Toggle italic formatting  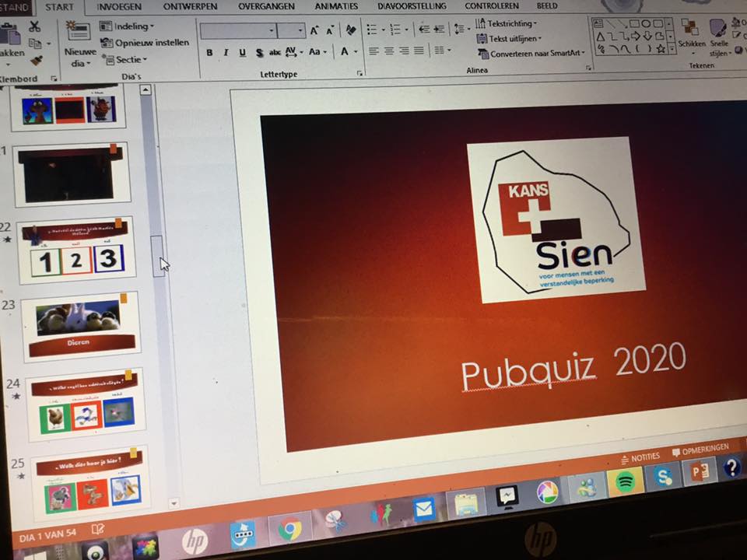[226, 52]
